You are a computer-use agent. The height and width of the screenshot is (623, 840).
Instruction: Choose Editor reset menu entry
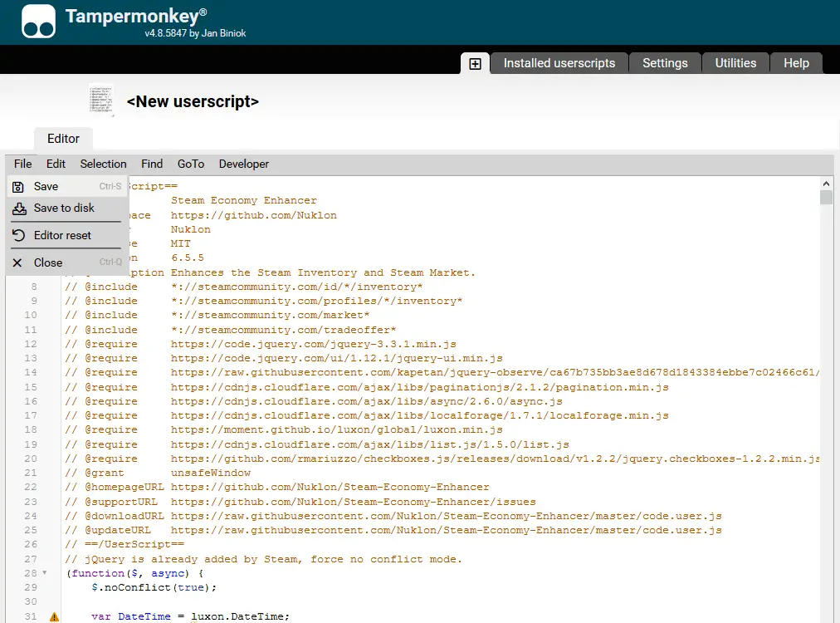pyautogui.click(x=67, y=235)
